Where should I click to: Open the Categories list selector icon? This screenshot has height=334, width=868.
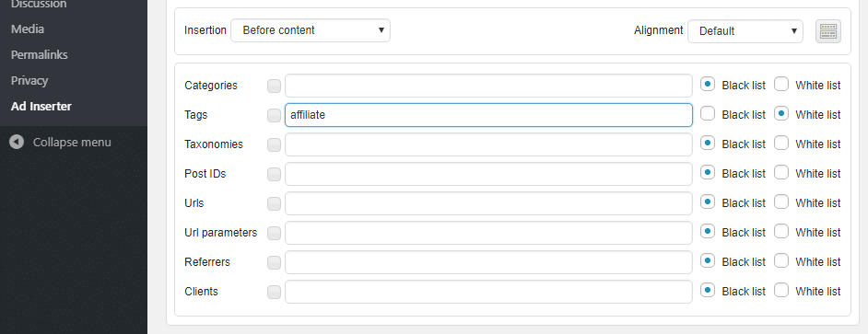click(x=274, y=86)
